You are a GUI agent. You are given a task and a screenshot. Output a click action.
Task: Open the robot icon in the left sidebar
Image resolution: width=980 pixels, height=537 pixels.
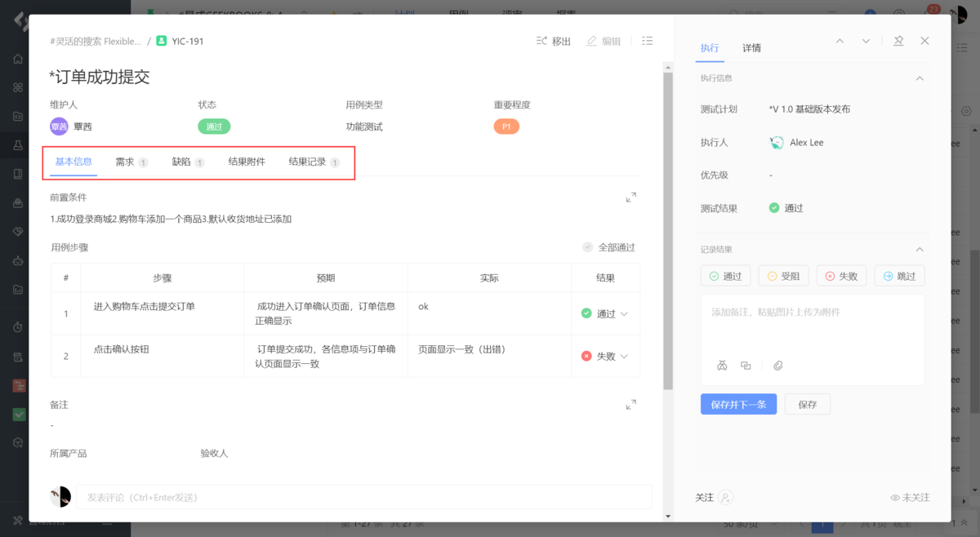click(x=18, y=261)
